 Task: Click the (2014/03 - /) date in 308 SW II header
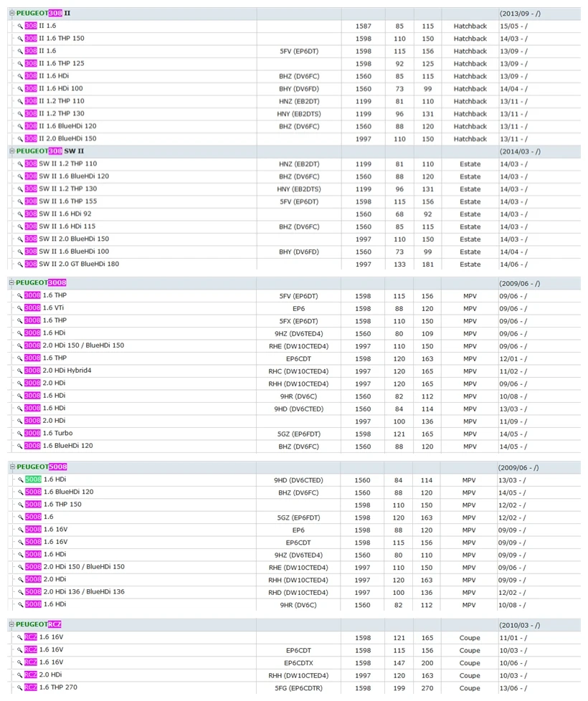point(520,151)
